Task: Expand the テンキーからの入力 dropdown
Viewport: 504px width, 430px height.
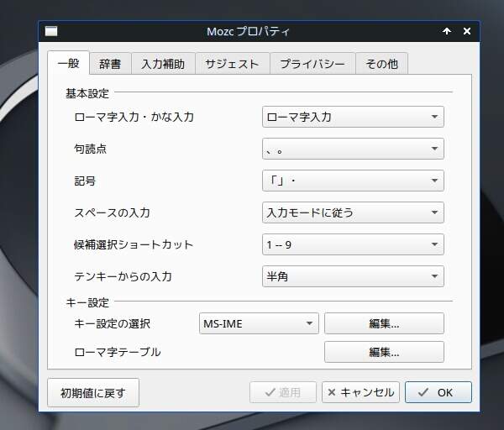Action: coord(353,276)
